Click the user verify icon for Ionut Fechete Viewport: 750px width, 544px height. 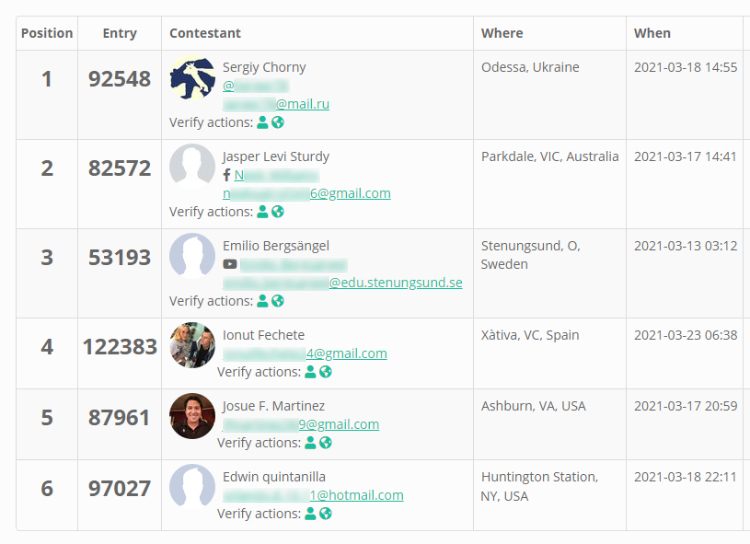[x=310, y=372]
